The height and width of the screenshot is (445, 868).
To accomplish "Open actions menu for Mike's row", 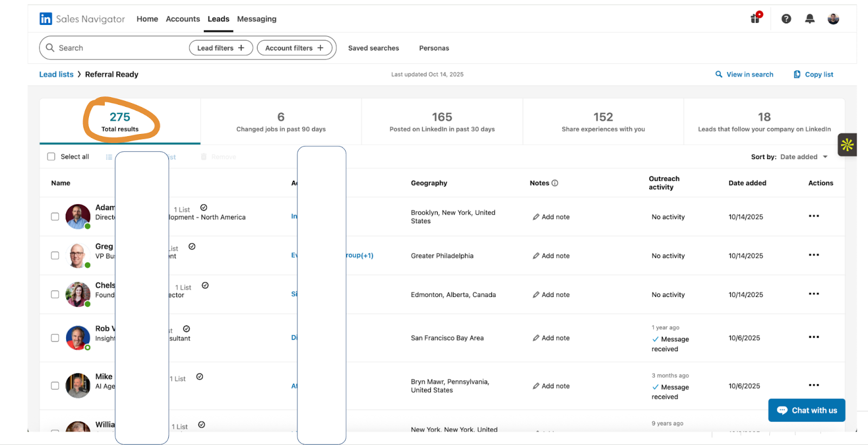I will (814, 385).
